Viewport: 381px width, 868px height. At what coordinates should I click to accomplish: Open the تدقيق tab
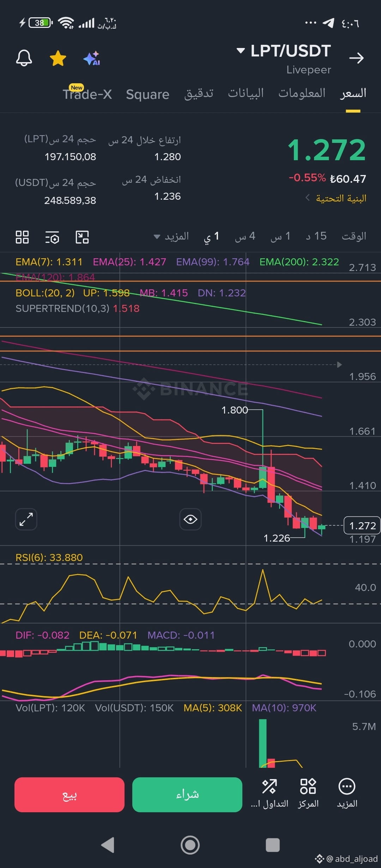pos(199,93)
